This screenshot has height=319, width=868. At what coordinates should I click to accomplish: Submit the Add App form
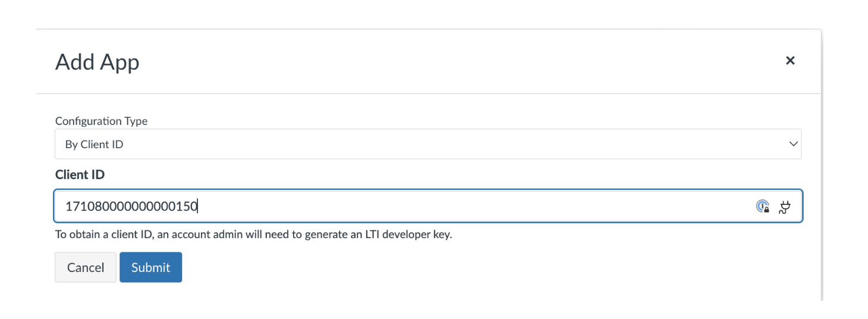coord(151,267)
